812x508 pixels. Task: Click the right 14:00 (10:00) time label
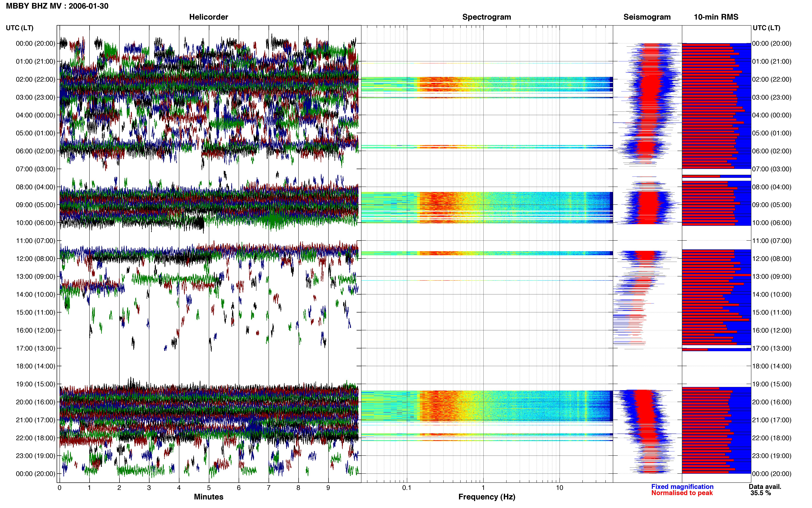(x=772, y=295)
